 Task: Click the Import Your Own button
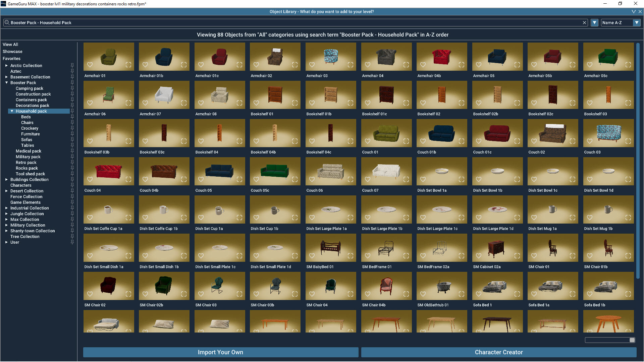(220, 352)
